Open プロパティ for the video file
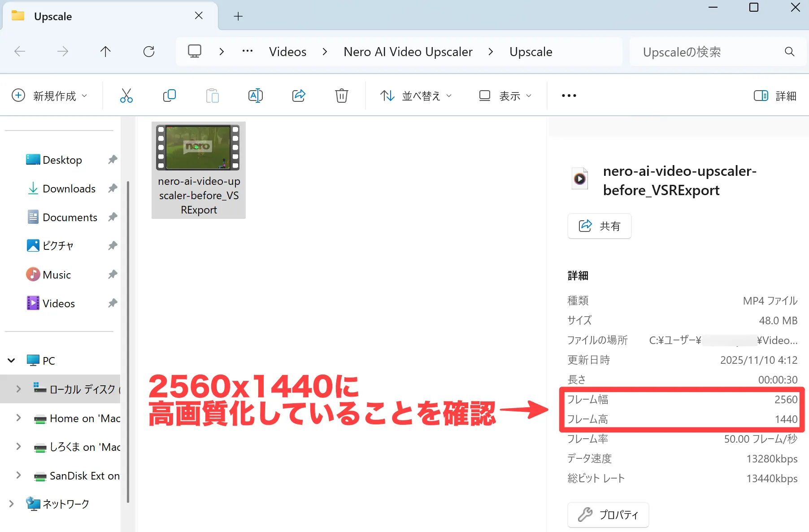 point(608,515)
